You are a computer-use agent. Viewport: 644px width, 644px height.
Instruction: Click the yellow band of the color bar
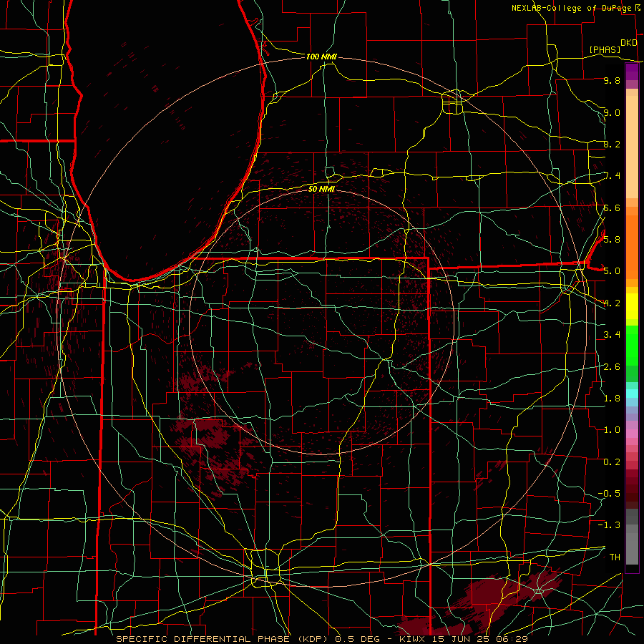coord(632,306)
